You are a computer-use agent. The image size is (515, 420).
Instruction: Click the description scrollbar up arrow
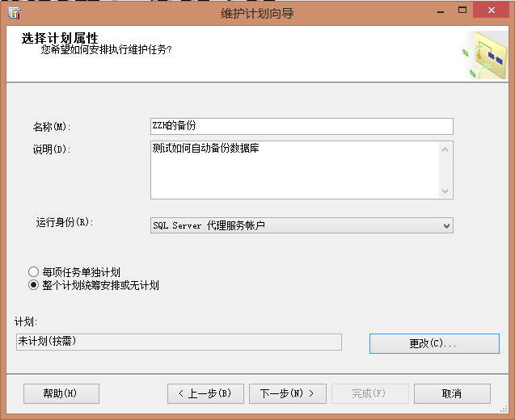click(445, 149)
